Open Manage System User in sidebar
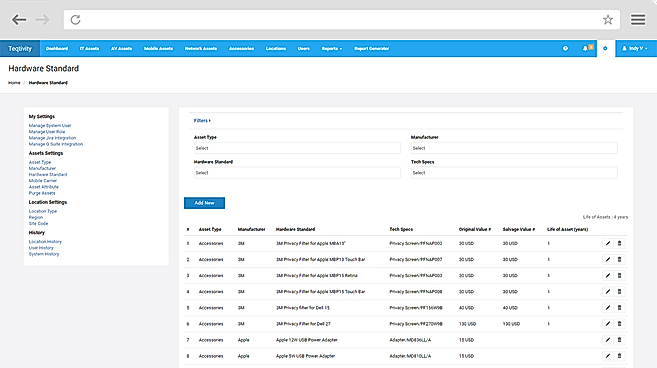This screenshot has height=368, width=657. click(x=50, y=125)
